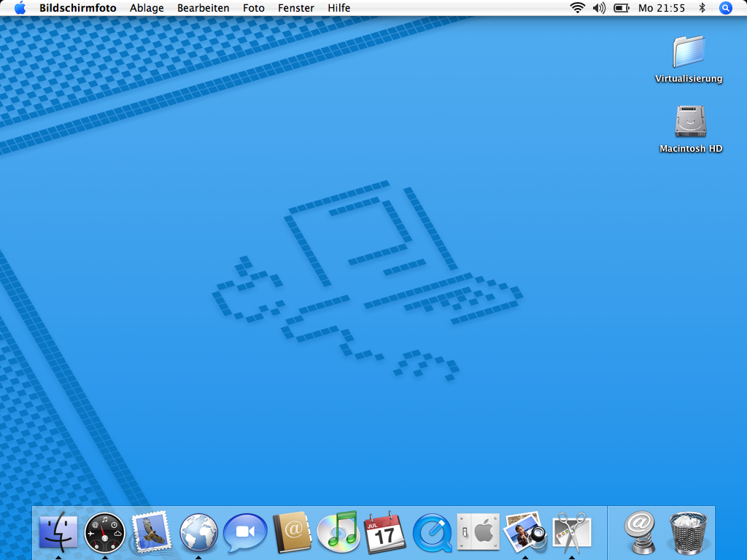Screen dimensions: 747x560
Task: Click the volume speaker icon in menu bar
Action: [x=600, y=8]
